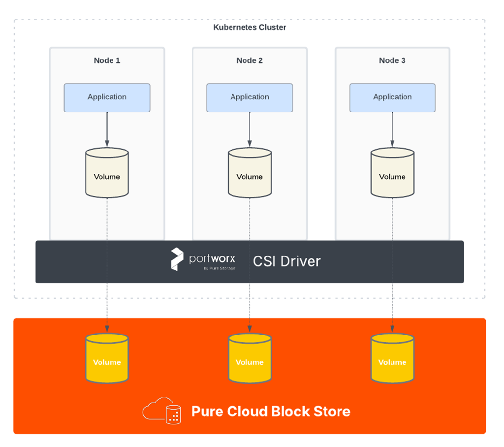Select the Volume cylinder inside Node 2
The image size is (504, 447).
point(250,173)
